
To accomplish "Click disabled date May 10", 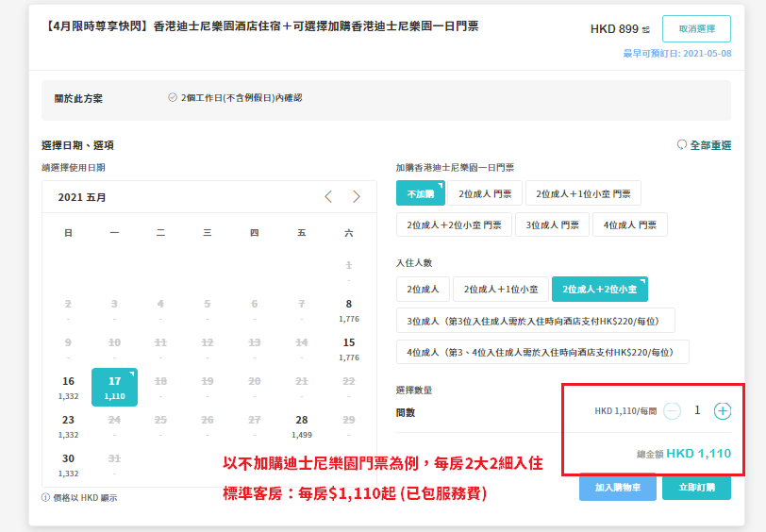I will click(x=114, y=349).
